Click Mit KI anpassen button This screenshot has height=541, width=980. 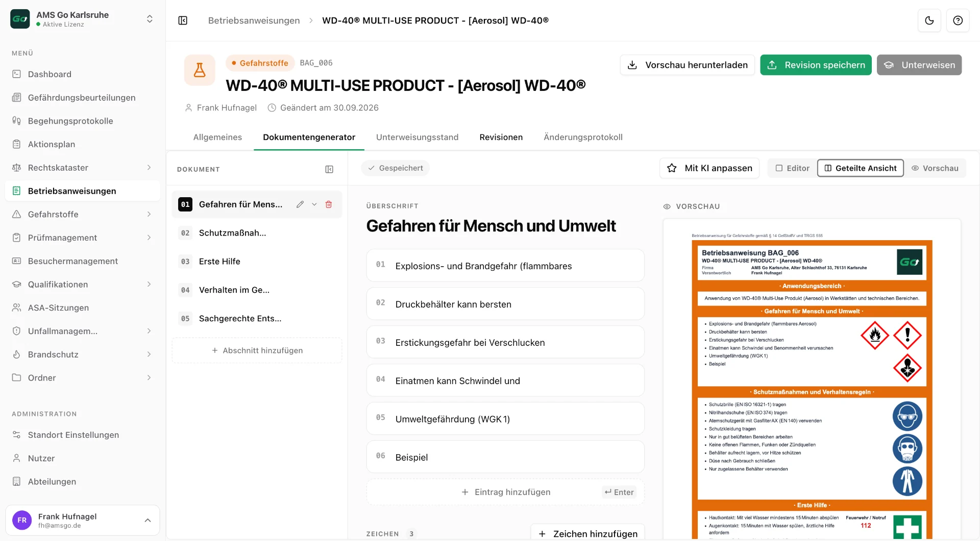709,168
